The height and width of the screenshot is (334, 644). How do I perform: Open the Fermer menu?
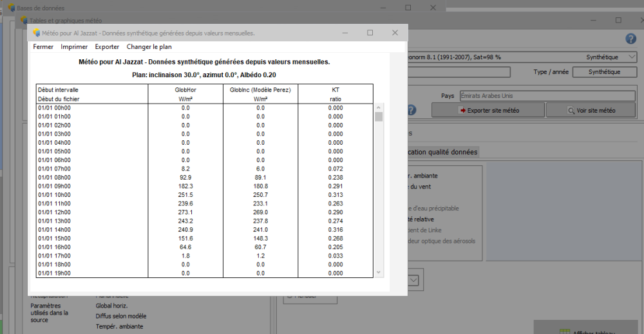point(43,47)
